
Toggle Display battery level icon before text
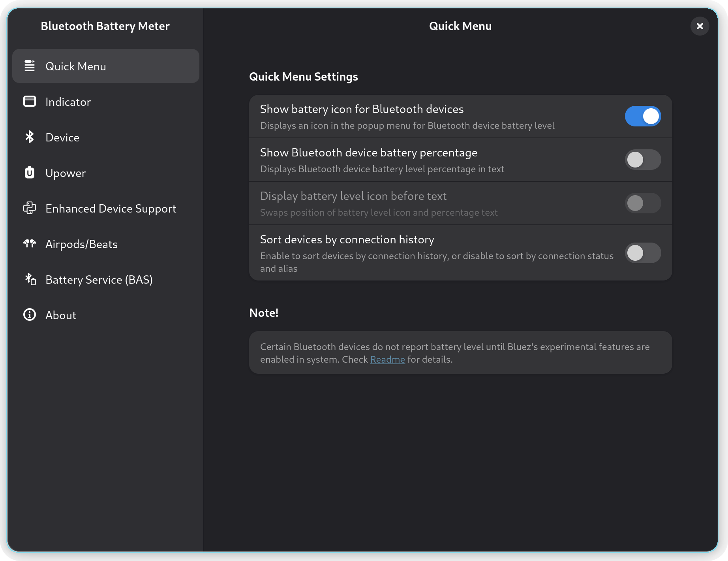pyautogui.click(x=643, y=203)
